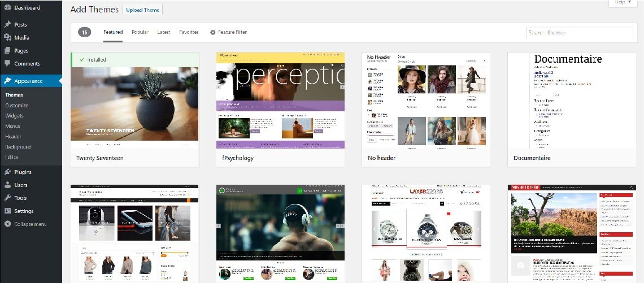Click the 15 themes count badge
This screenshot has width=644, height=283.
point(85,32)
